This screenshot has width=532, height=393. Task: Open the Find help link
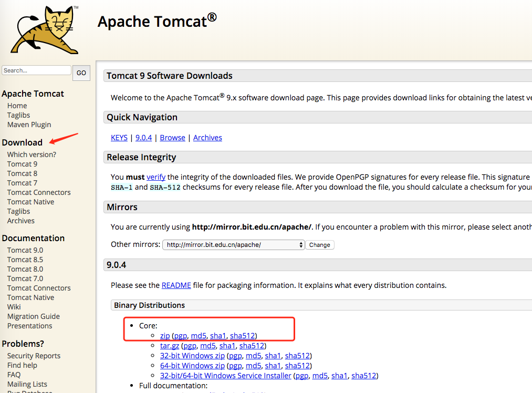tap(22, 366)
